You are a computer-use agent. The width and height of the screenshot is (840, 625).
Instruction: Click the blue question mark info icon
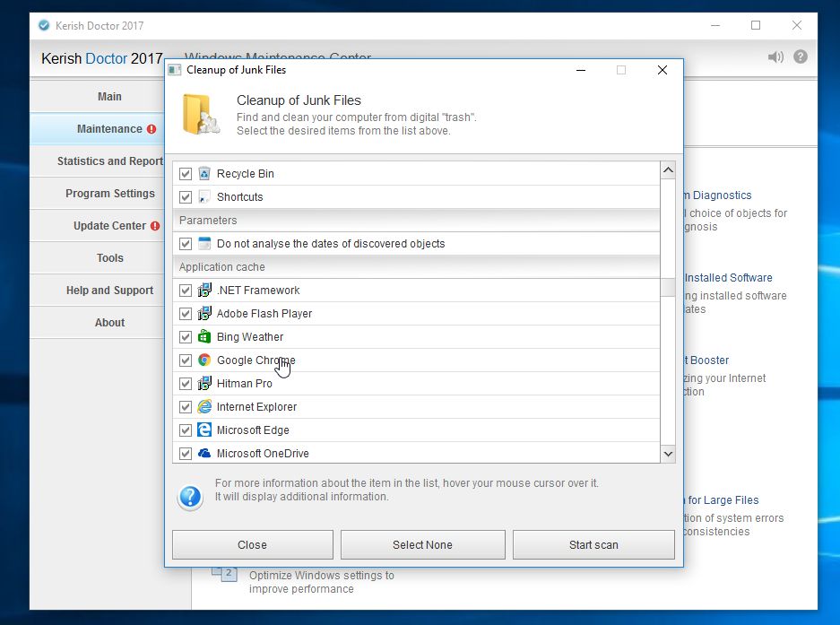click(190, 498)
